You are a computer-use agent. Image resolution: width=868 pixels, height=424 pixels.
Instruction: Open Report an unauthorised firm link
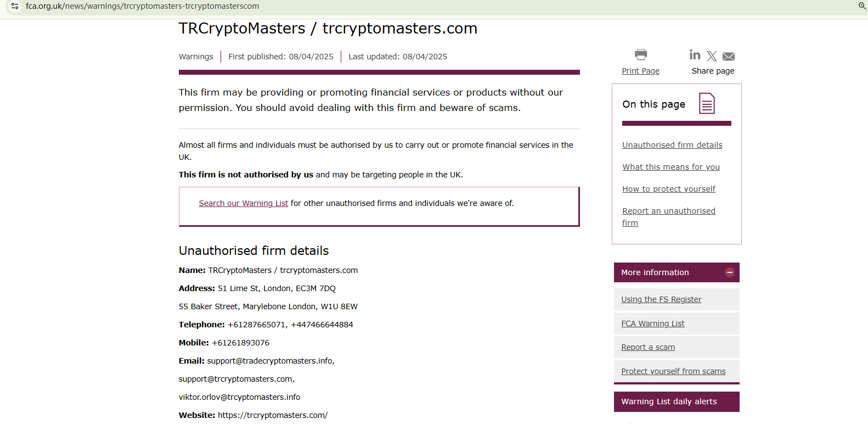[668, 211]
